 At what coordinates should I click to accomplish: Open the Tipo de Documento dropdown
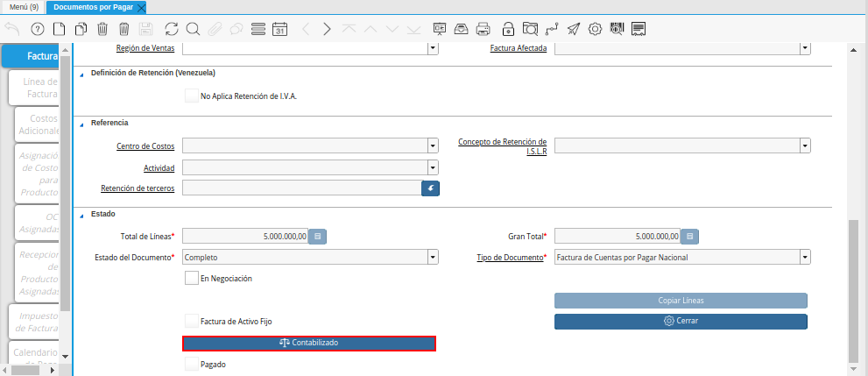click(x=805, y=258)
